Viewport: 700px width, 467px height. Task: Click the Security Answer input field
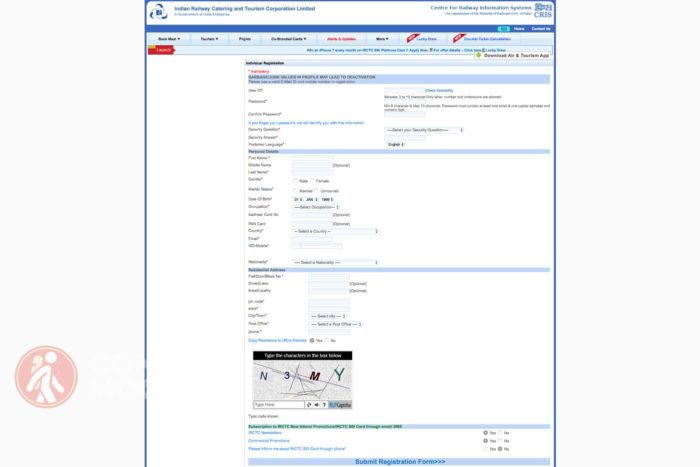coord(405,138)
